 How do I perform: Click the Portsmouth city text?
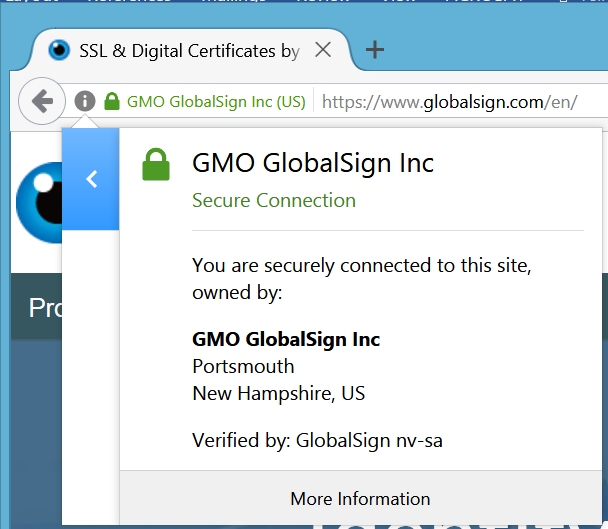point(243,366)
